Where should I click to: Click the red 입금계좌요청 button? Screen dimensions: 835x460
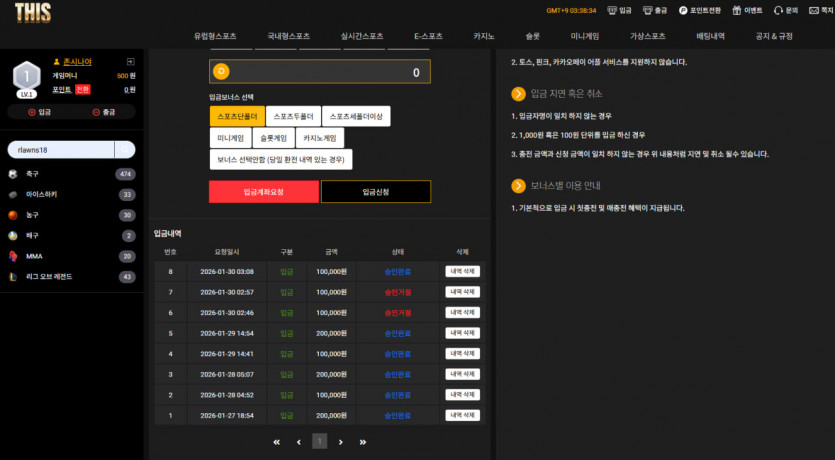(x=264, y=192)
